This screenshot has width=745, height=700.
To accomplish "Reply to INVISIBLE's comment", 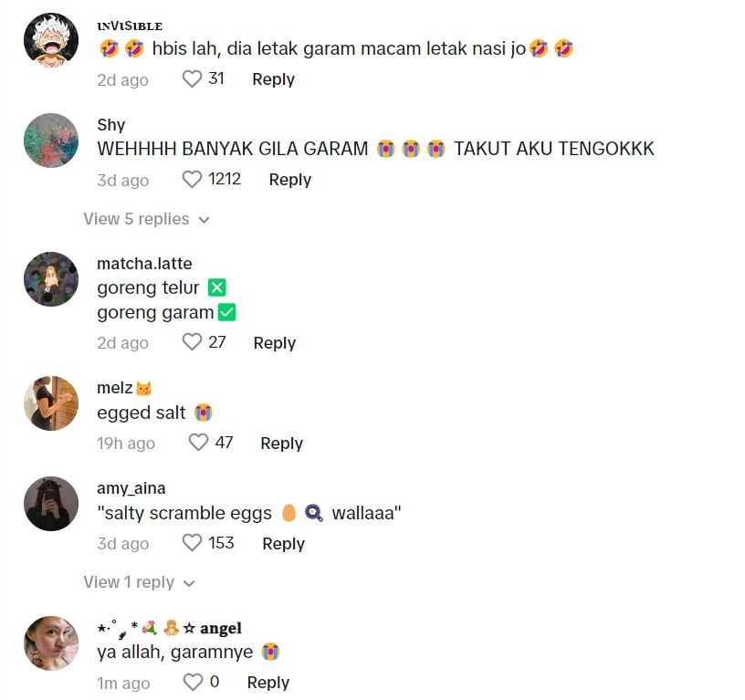I will tap(273, 78).
